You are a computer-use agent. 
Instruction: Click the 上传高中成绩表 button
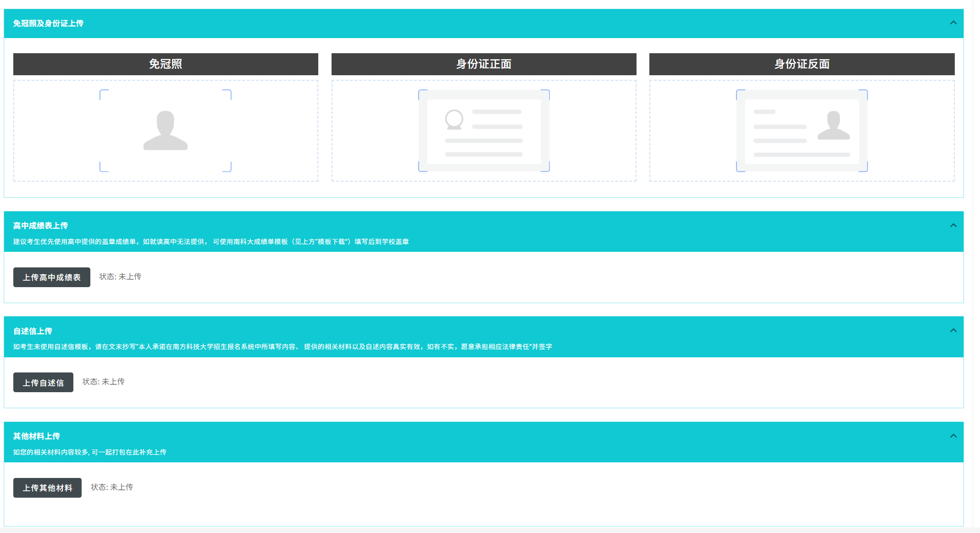click(x=52, y=278)
